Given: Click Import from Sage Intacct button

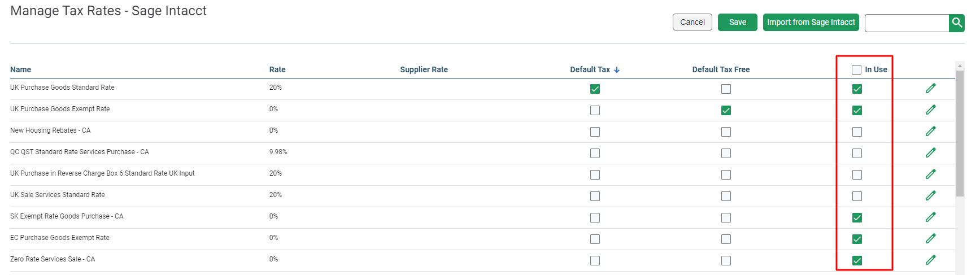Looking at the screenshot, I should pyautogui.click(x=811, y=22).
